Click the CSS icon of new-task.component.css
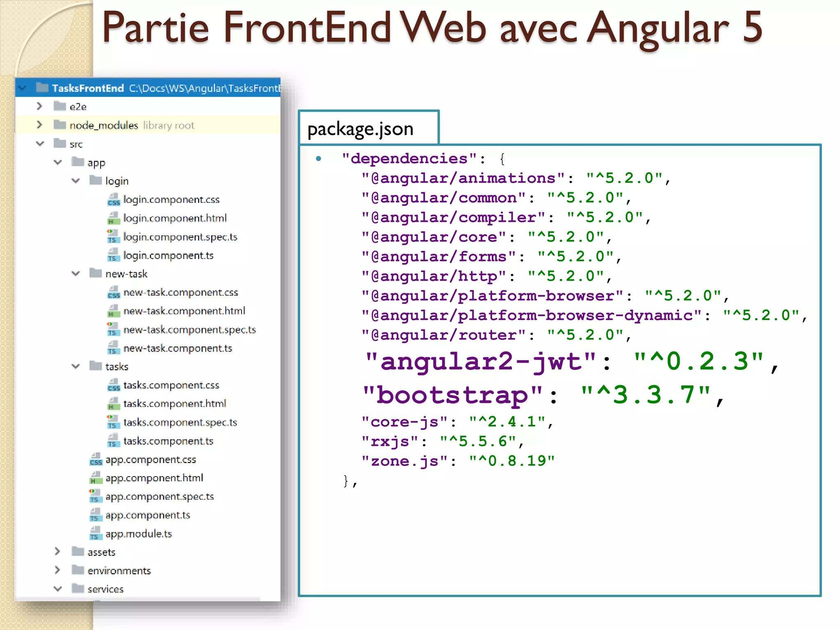 click(x=114, y=292)
